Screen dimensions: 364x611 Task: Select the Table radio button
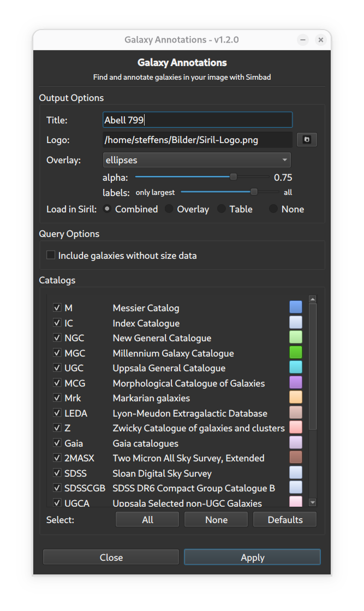(x=221, y=209)
